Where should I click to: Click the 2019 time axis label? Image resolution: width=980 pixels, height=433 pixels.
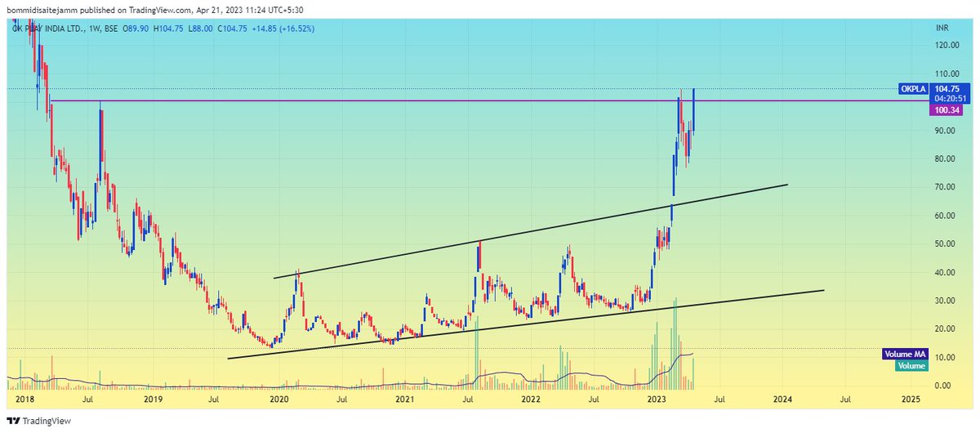click(154, 400)
